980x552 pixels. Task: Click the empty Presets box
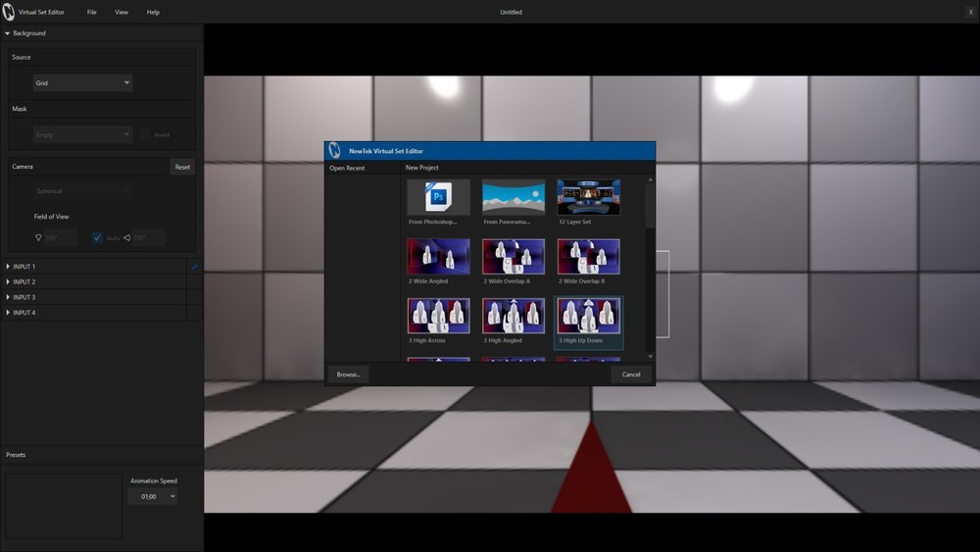coord(64,506)
